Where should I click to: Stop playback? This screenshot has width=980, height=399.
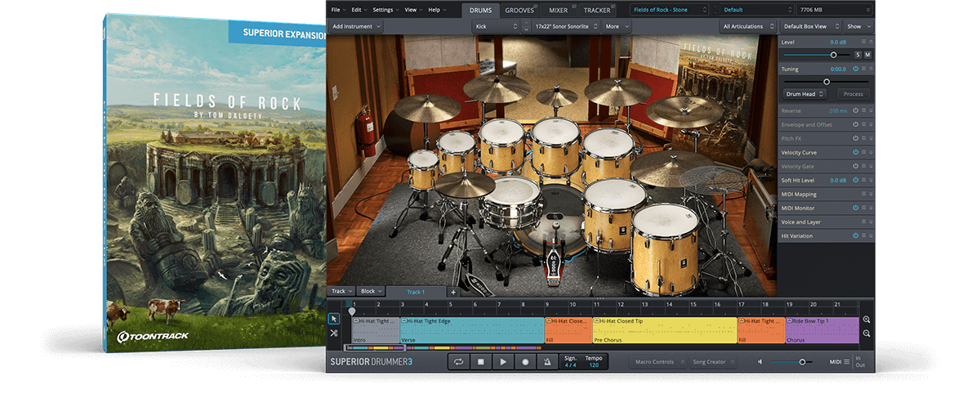click(481, 361)
